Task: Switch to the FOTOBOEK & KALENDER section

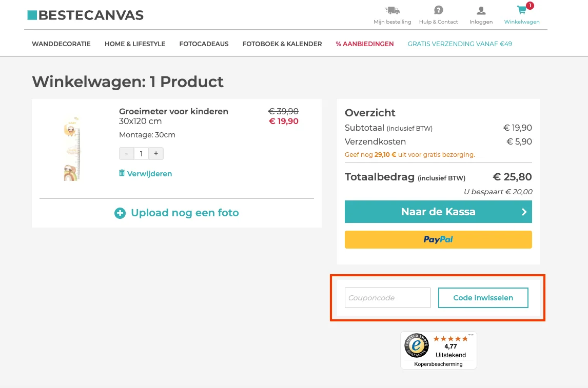Action: [x=282, y=44]
